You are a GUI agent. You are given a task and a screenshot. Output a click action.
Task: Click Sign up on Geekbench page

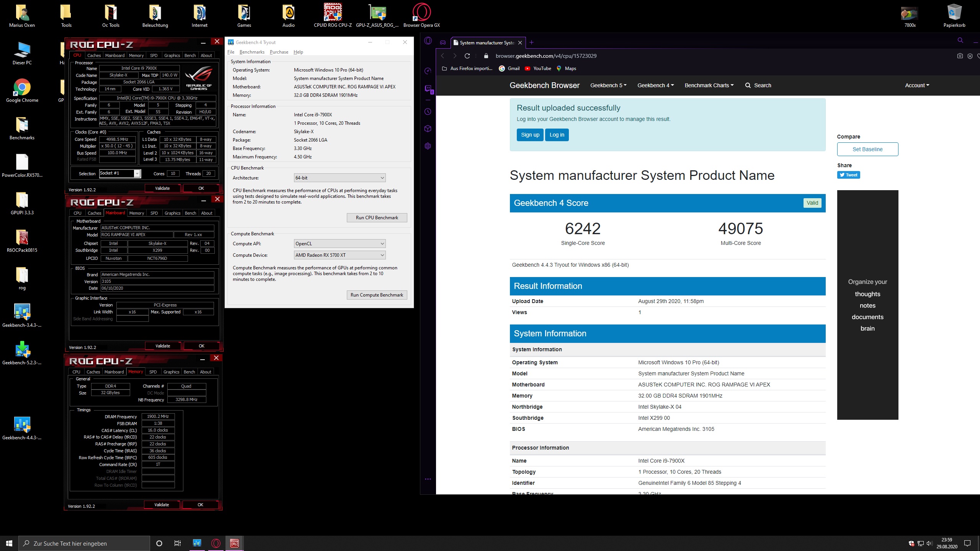[x=530, y=135]
